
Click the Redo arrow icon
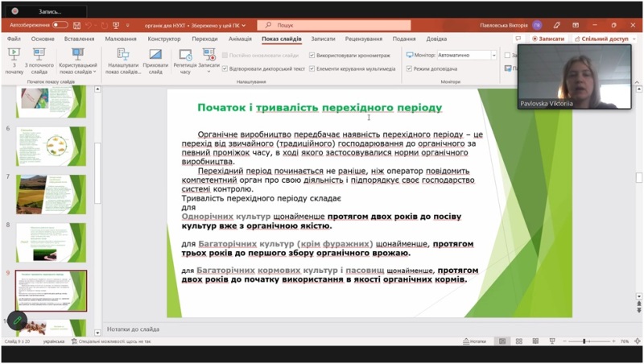pyautogui.click(x=105, y=26)
